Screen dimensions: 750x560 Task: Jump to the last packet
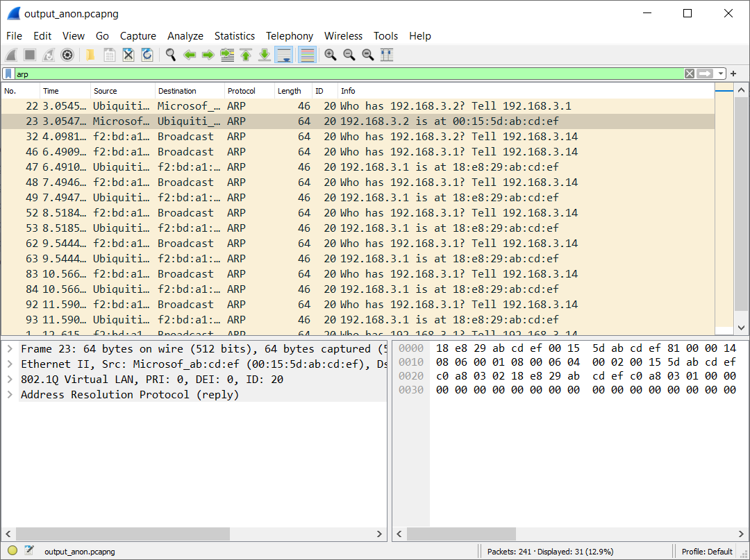coord(265,55)
